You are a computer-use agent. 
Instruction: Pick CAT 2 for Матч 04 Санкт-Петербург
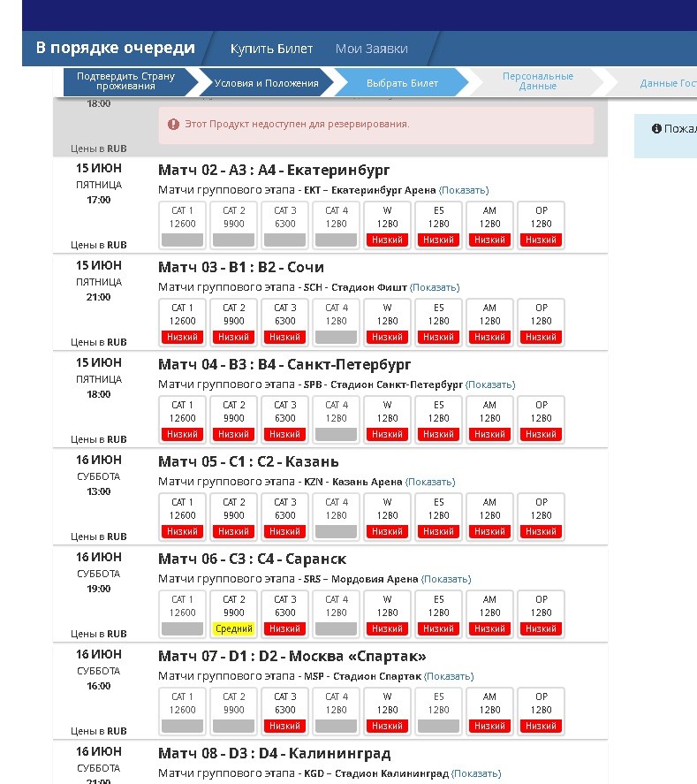click(234, 420)
